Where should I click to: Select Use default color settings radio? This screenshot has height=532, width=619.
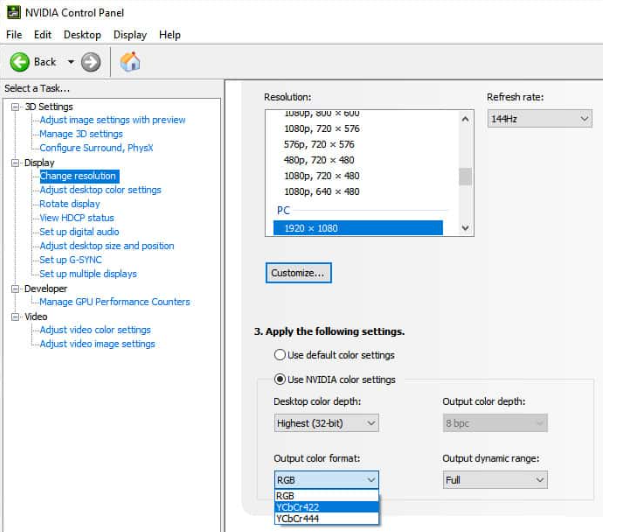[x=280, y=355]
